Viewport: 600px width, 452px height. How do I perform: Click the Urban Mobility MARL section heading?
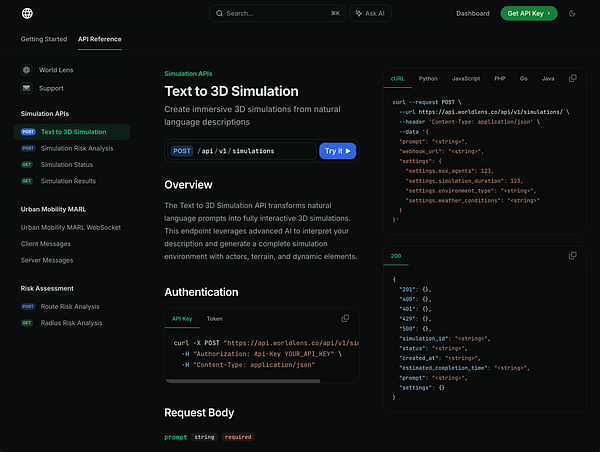53,209
